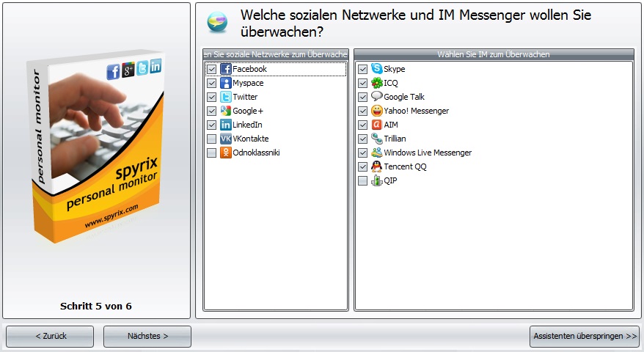Enable the Odnoklassniki checkbox
This screenshot has width=644, height=352.
click(x=211, y=153)
